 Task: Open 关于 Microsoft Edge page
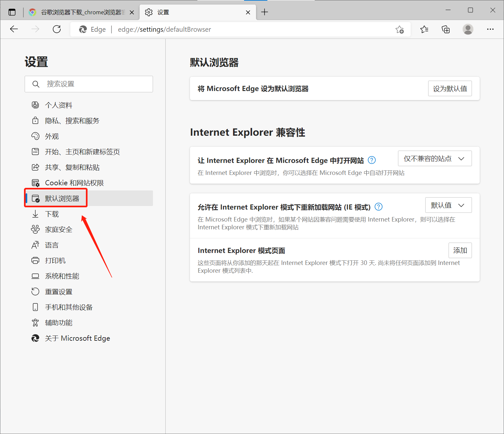pyautogui.click(x=77, y=338)
